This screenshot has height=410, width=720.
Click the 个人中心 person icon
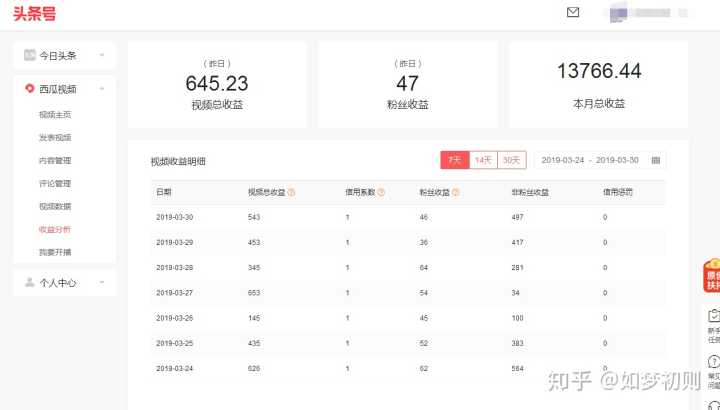pyautogui.click(x=30, y=282)
